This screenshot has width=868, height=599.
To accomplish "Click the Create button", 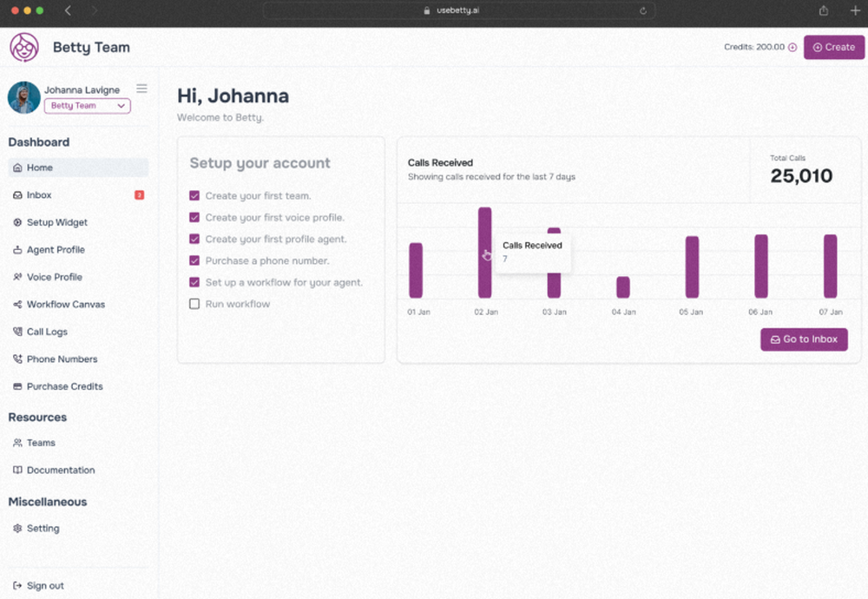I will coord(833,48).
